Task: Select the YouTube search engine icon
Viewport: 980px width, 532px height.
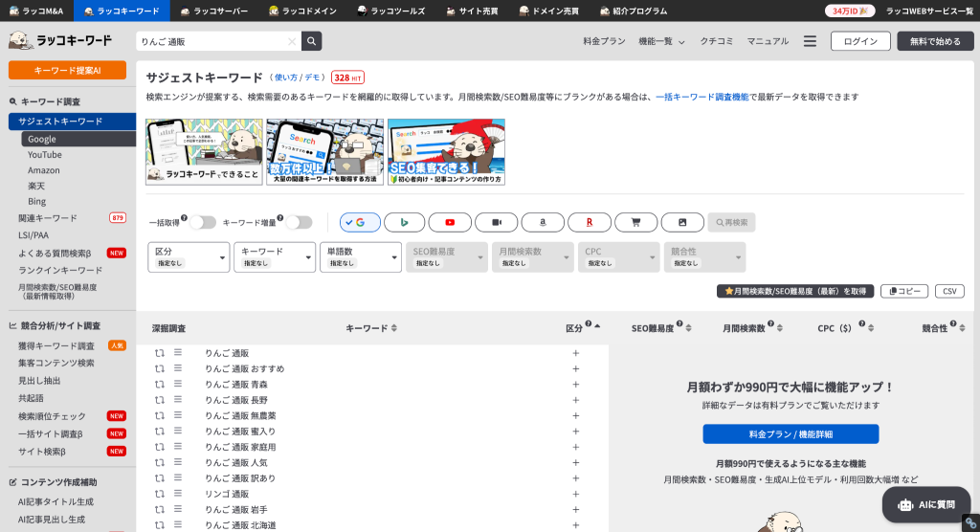Action: click(x=450, y=222)
